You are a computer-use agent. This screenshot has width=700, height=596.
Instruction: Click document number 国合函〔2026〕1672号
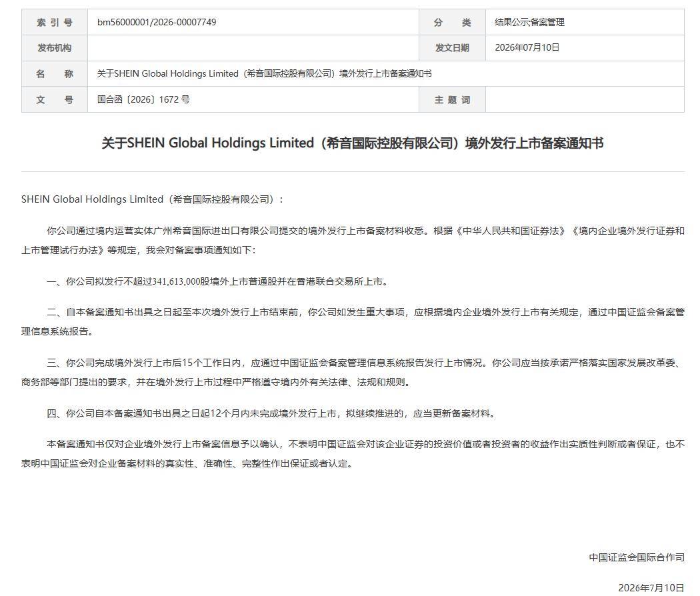[143, 99]
